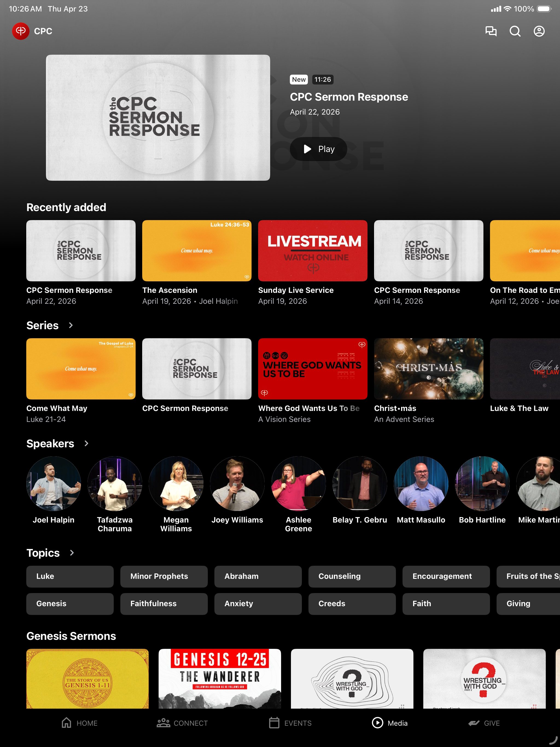Choose the Faith topic
The image size is (560, 747).
tap(446, 604)
